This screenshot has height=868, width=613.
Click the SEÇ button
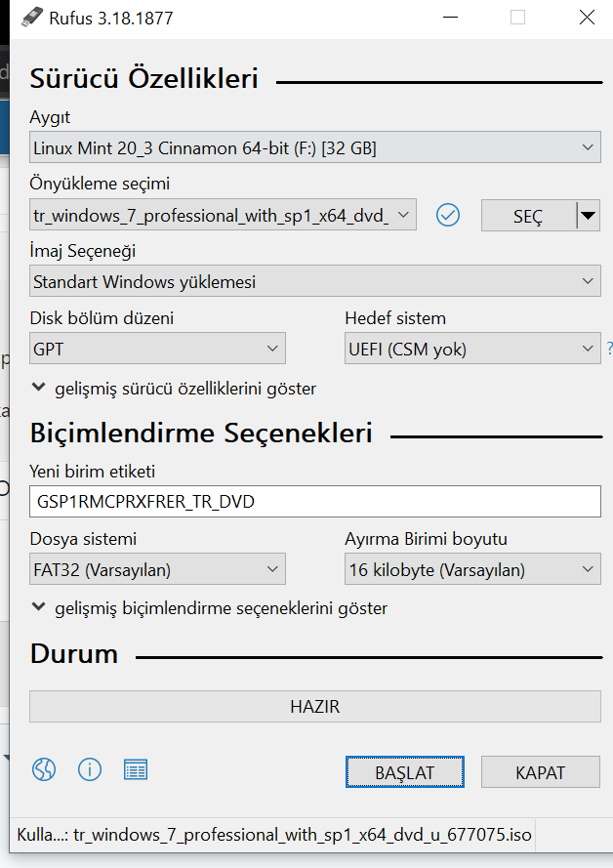click(x=528, y=216)
